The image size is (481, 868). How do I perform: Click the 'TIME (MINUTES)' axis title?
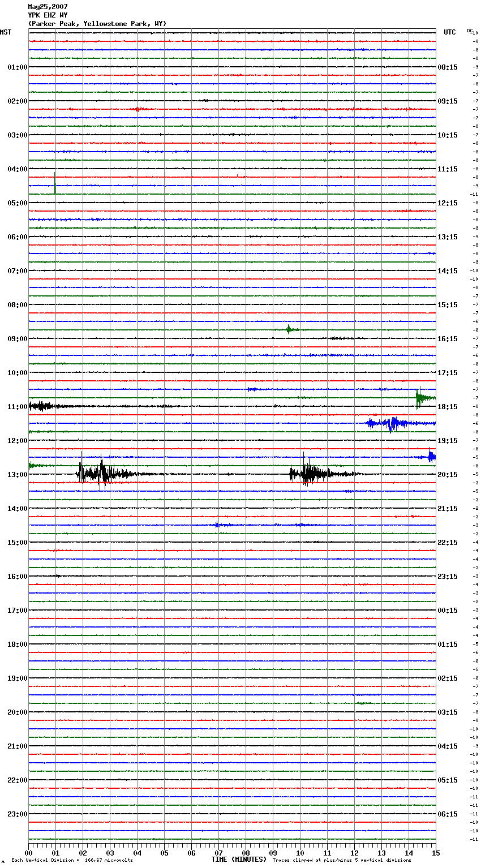(239, 860)
